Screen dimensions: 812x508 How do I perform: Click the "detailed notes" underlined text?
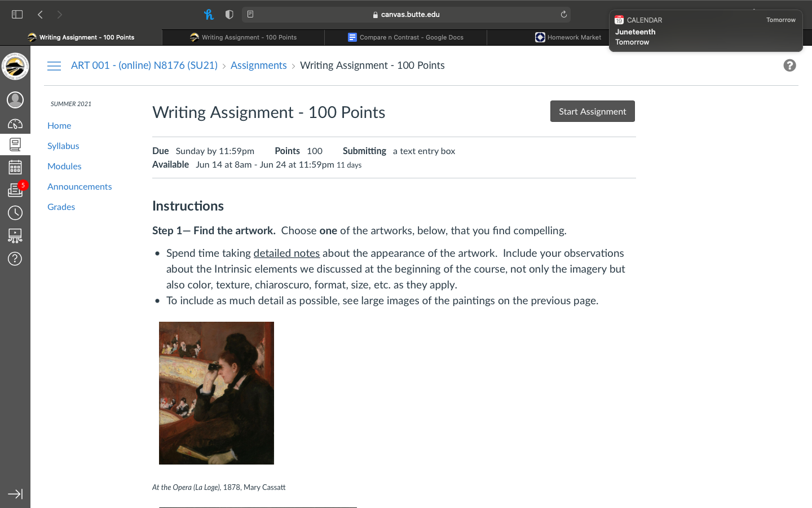[286, 253]
